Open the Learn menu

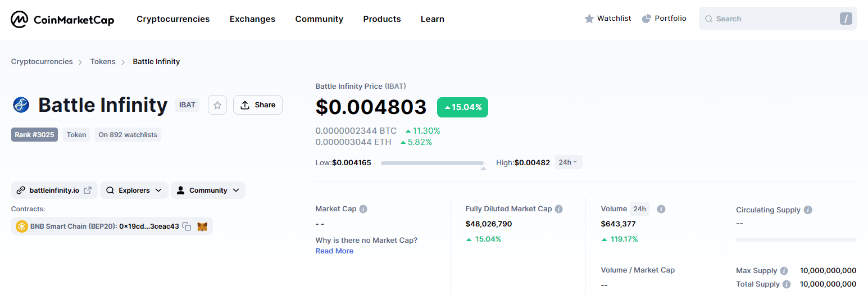pos(433,19)
